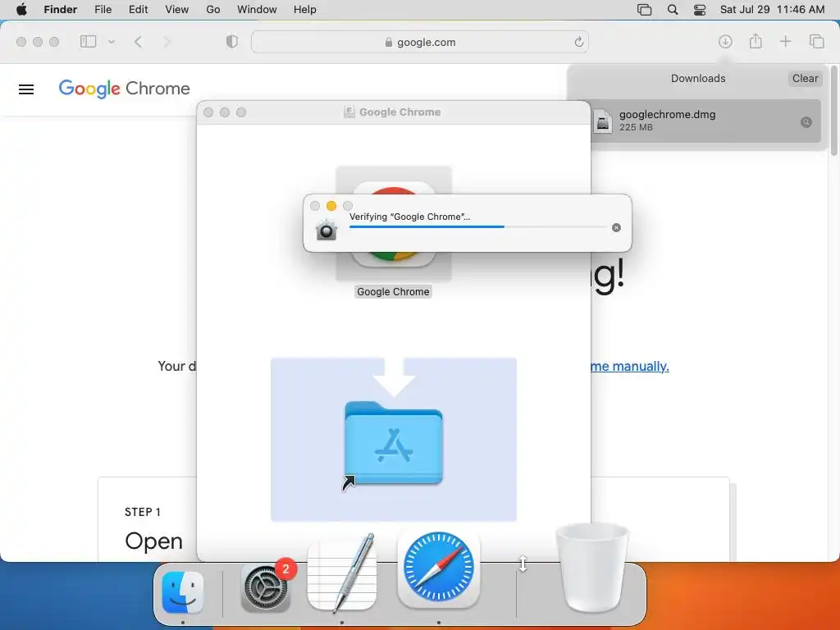This screenshot has width=840, height=630.
Task: Open Safari share button
Action: point(756,41)
